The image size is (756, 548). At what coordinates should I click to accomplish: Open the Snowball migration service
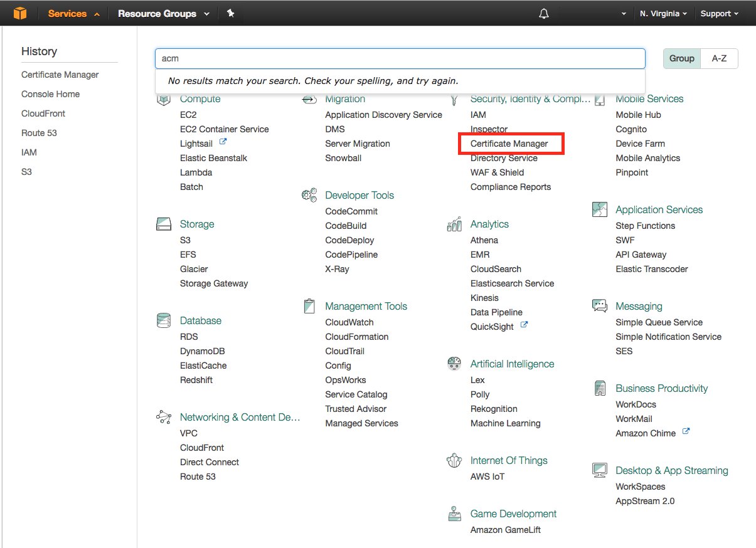click(x=343, y=158)
